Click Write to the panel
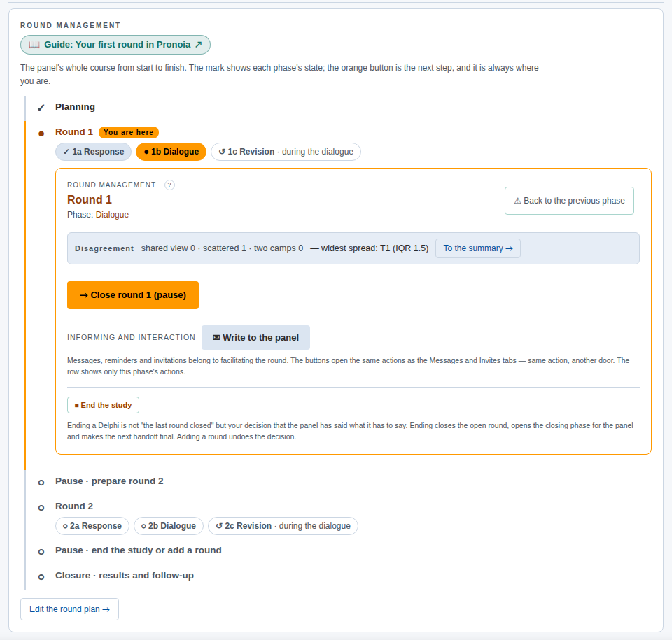 pyautogui.click(x=256, y=338)
